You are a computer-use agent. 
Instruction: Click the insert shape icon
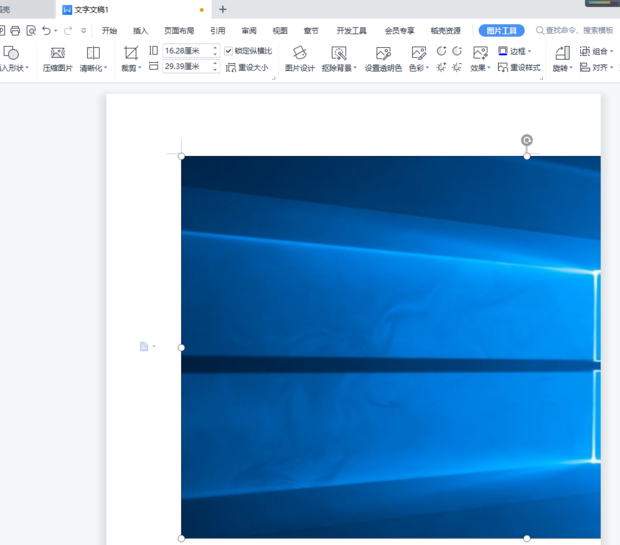[x=11, y=53]
